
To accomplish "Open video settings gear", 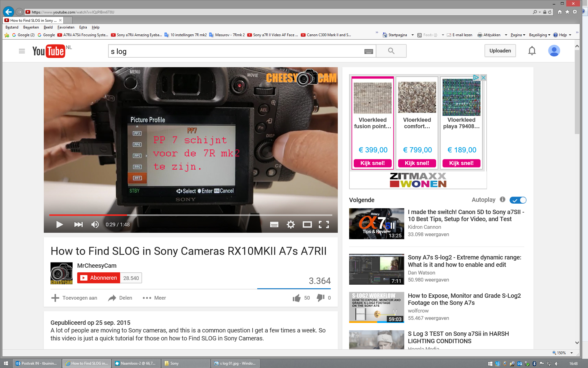I will click(291, 224).
